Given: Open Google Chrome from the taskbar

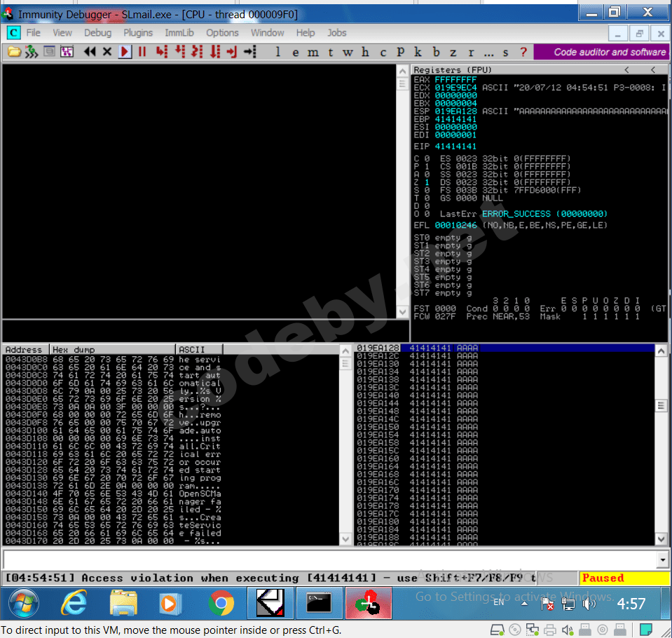Looking at the screenshot, I should [x=221, y=603].
